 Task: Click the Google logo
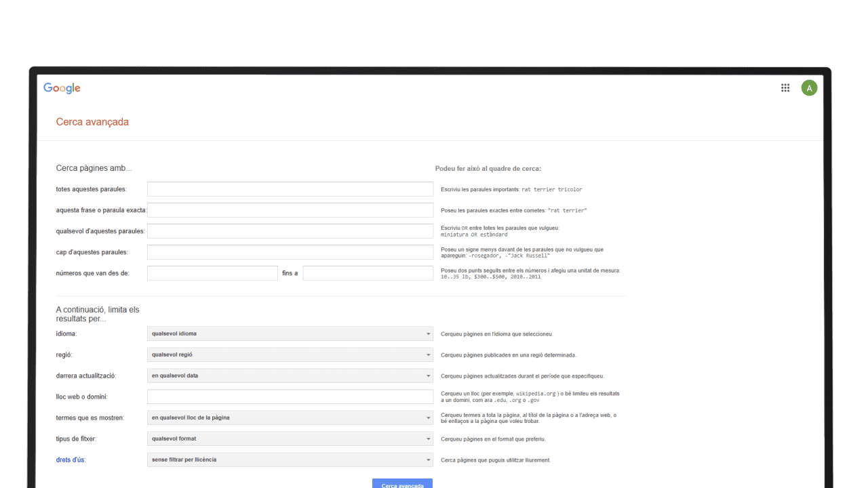pyautogui.click(x=62, y=88)
